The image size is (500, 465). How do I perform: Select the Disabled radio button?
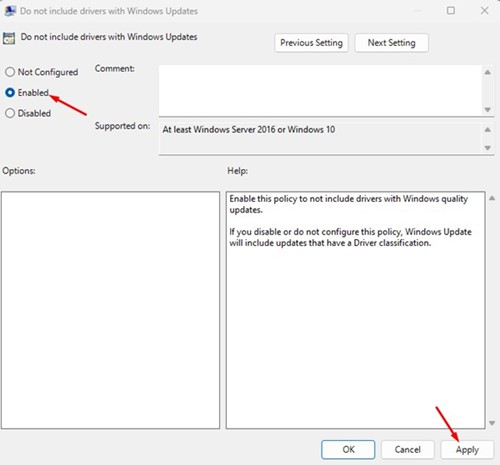10,113
